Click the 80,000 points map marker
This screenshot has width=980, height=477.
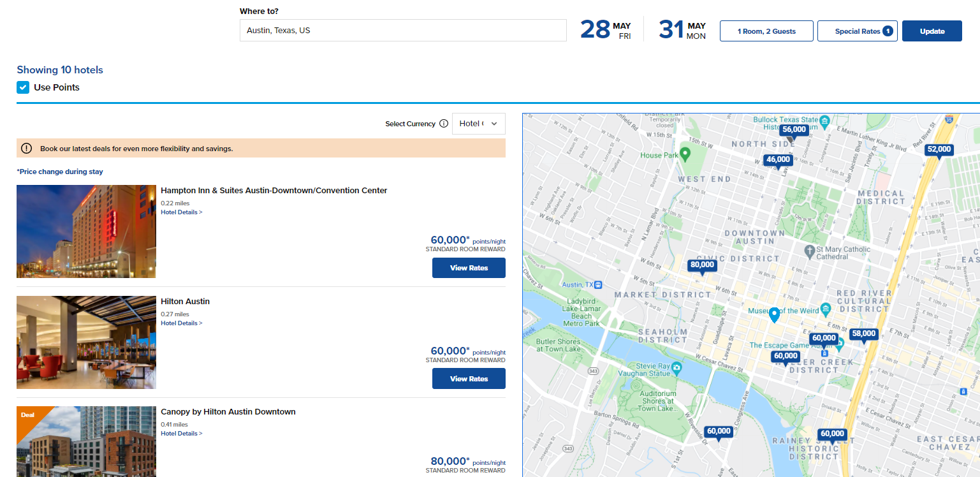pyautogui.click(x=702, y=265)
